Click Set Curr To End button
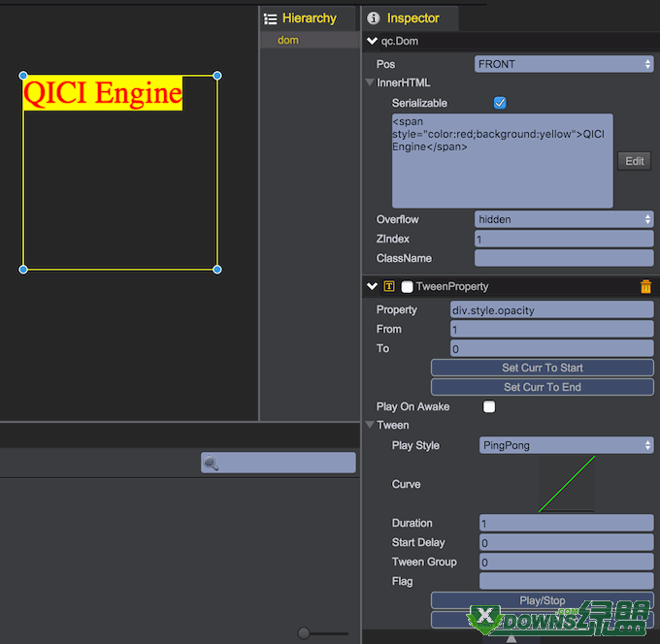The height and width of the screenshot is (644, 660). [543, 387]
